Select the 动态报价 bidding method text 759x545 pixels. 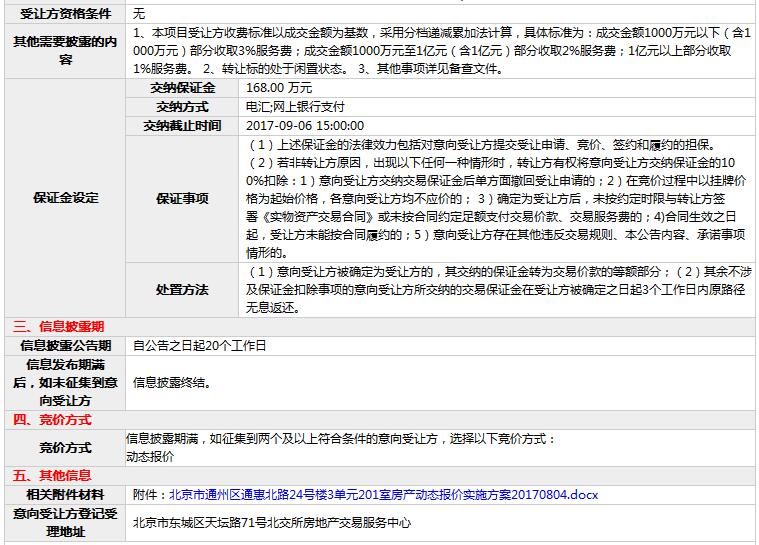(150, 456)
